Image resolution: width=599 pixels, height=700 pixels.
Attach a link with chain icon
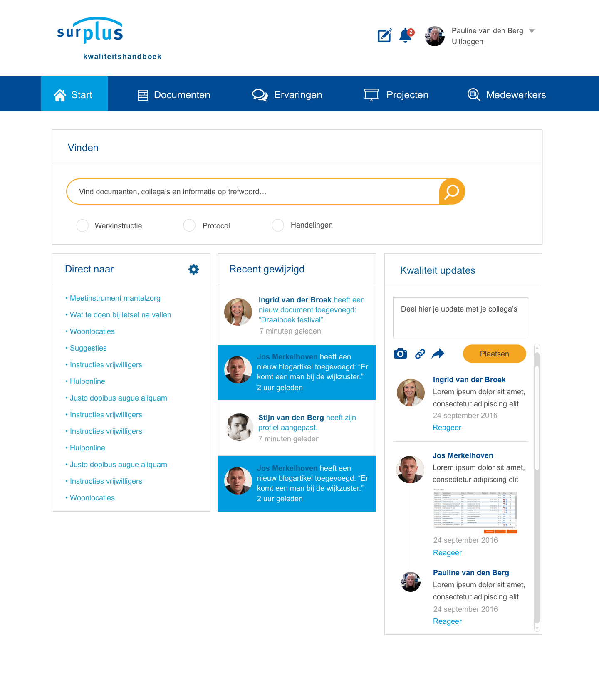[x=420, y=354]
